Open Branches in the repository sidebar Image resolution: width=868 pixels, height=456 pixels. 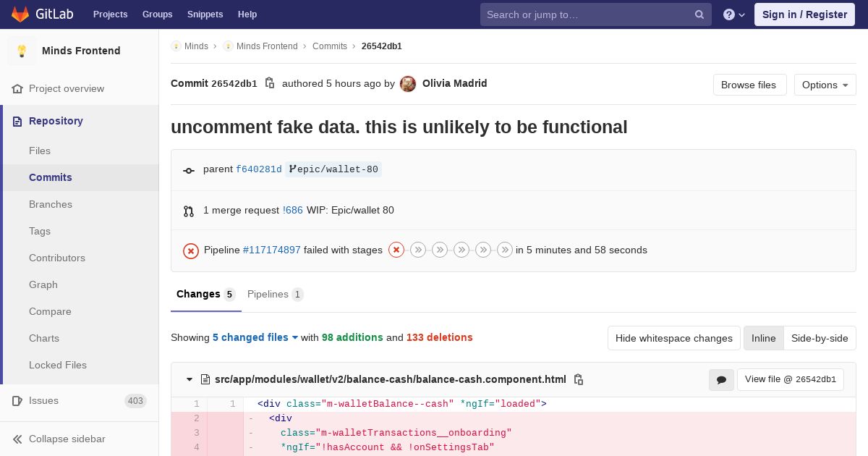(51, 204)
